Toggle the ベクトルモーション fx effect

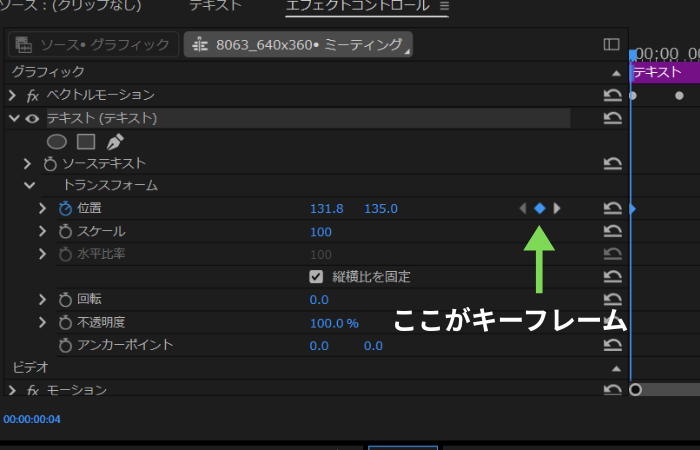tap(32, 95)
